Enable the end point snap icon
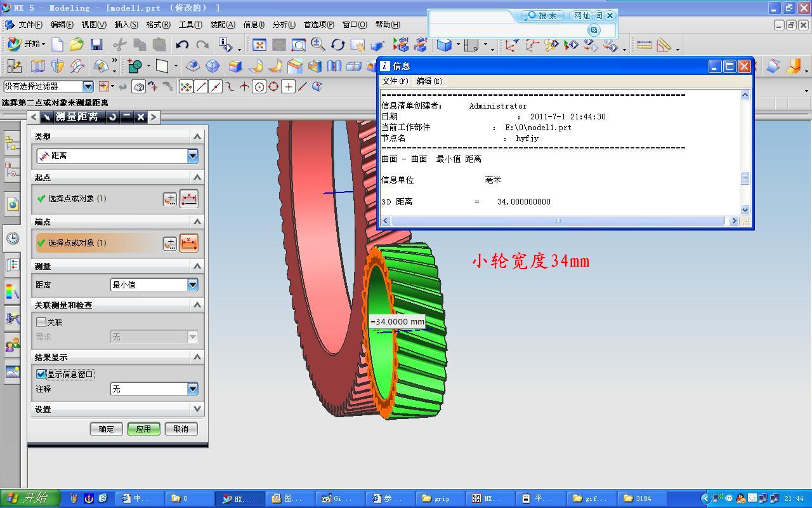 pyautogui.click(x=201, y=86)
